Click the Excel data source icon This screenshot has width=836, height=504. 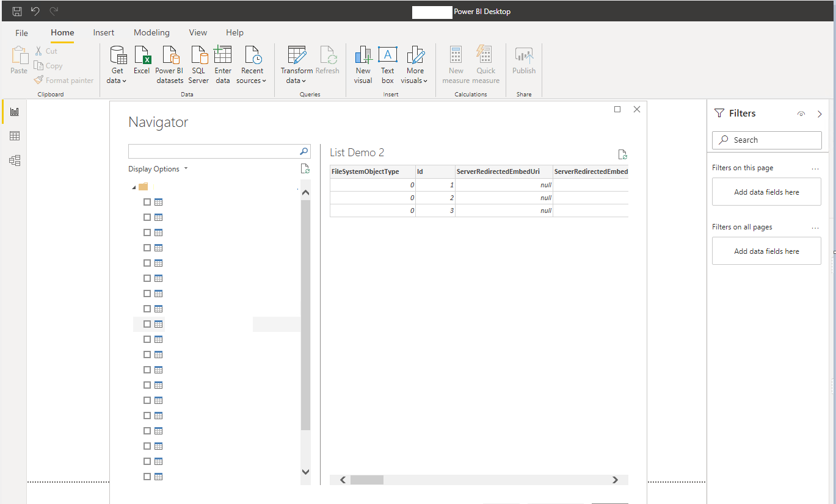click(142, 60)
